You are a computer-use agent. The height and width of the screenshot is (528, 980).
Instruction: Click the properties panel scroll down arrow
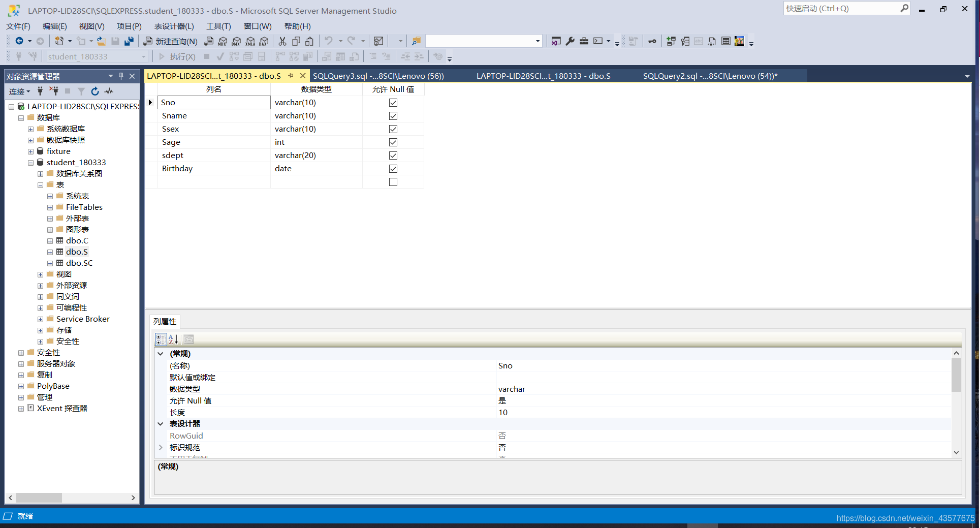point(956,452)
